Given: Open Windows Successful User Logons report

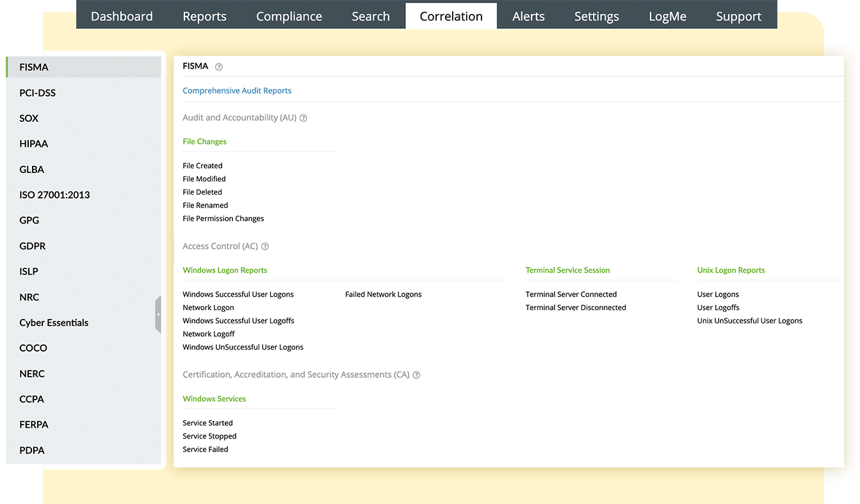Looking at the screenshot, I should click(x=238, y=295).
